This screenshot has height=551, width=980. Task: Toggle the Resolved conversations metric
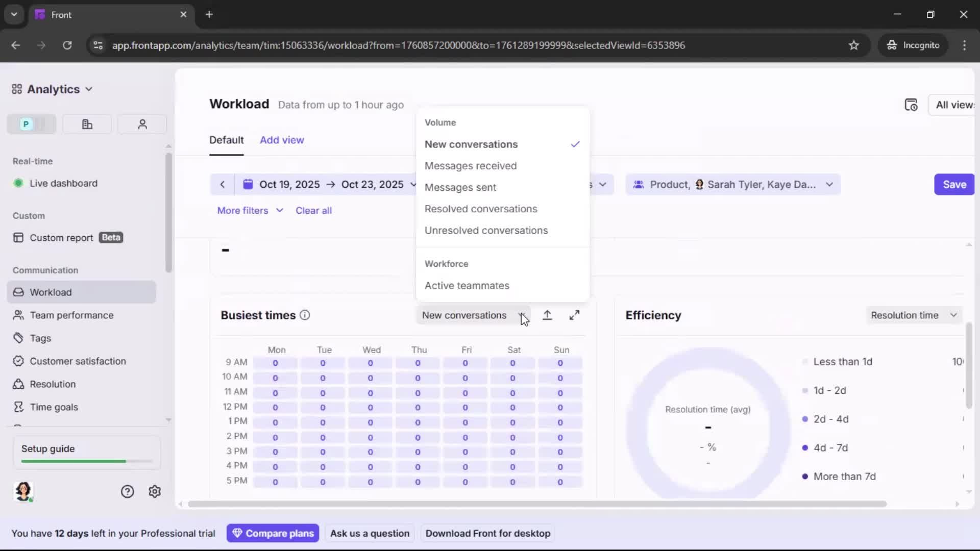coord(481,209)
